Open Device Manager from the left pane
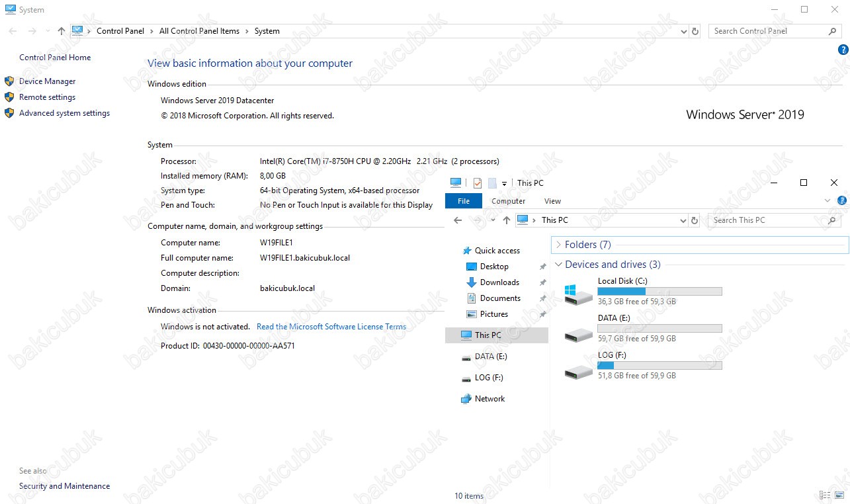Viewport: 850px width, 504px height. [47, 81]
